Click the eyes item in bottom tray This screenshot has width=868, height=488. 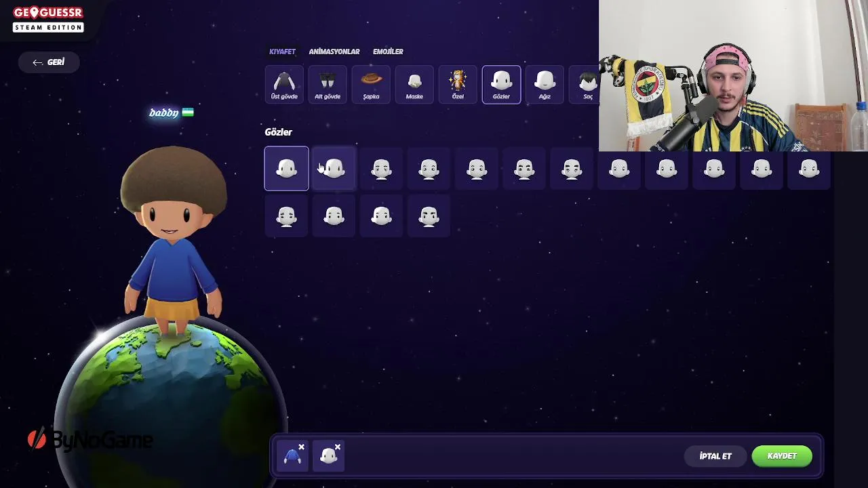pos(329,456)
